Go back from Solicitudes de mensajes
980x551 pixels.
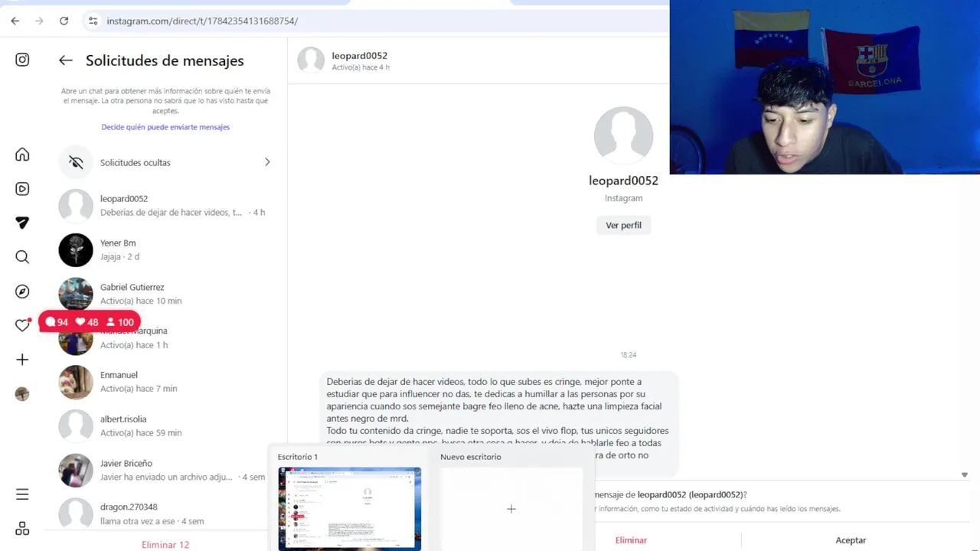66,60
